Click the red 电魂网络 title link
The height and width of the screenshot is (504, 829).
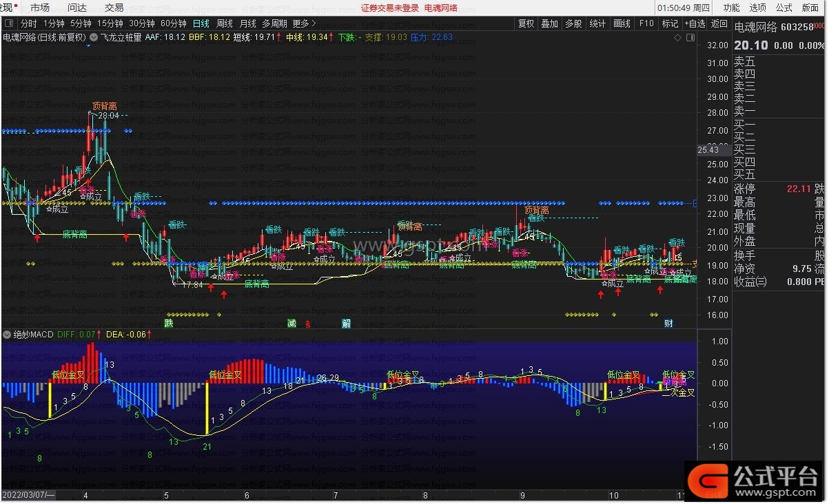point(441,8)
